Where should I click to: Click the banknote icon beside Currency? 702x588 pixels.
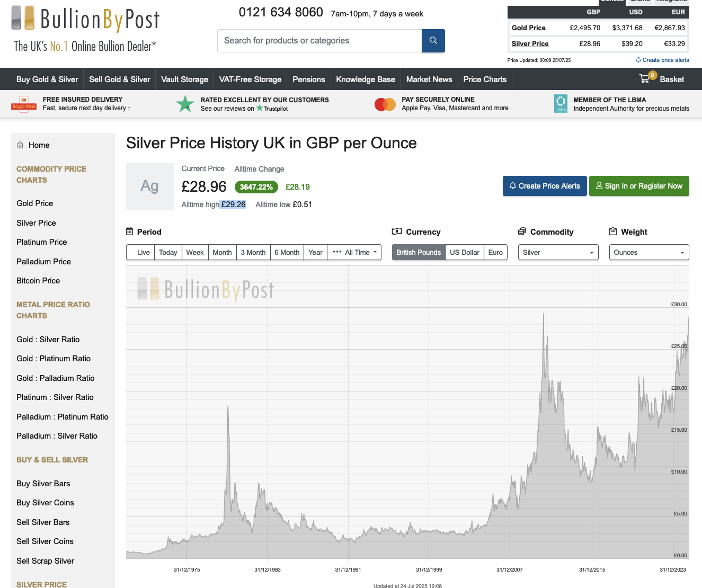click(x=397, y=231)
